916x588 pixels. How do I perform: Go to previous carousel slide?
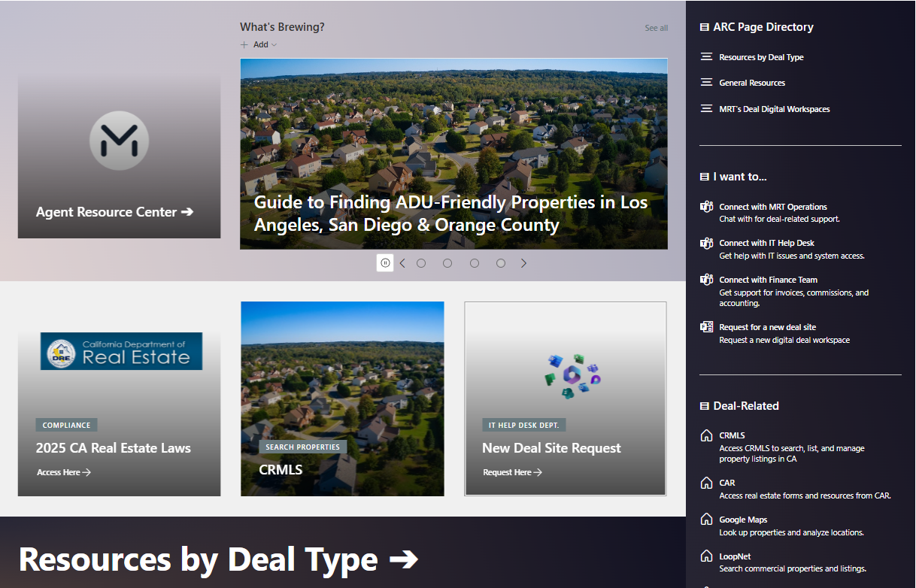402,263
